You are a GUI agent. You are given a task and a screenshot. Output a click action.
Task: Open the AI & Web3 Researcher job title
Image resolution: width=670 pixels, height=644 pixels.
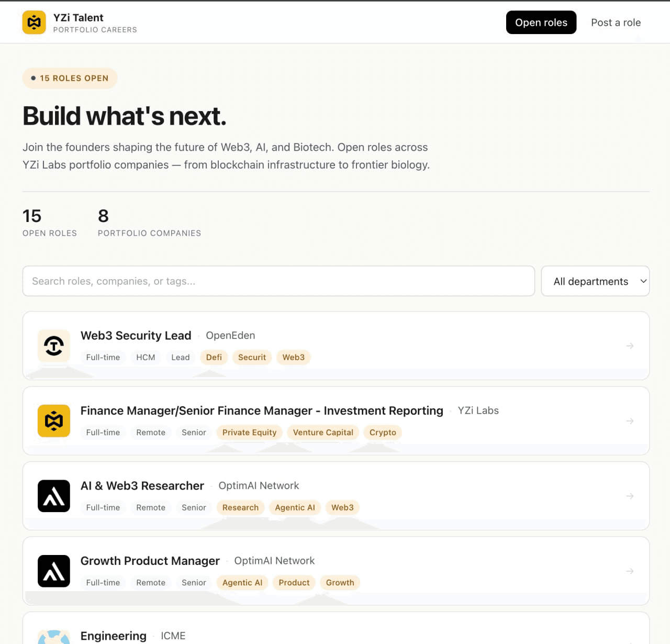142,486
